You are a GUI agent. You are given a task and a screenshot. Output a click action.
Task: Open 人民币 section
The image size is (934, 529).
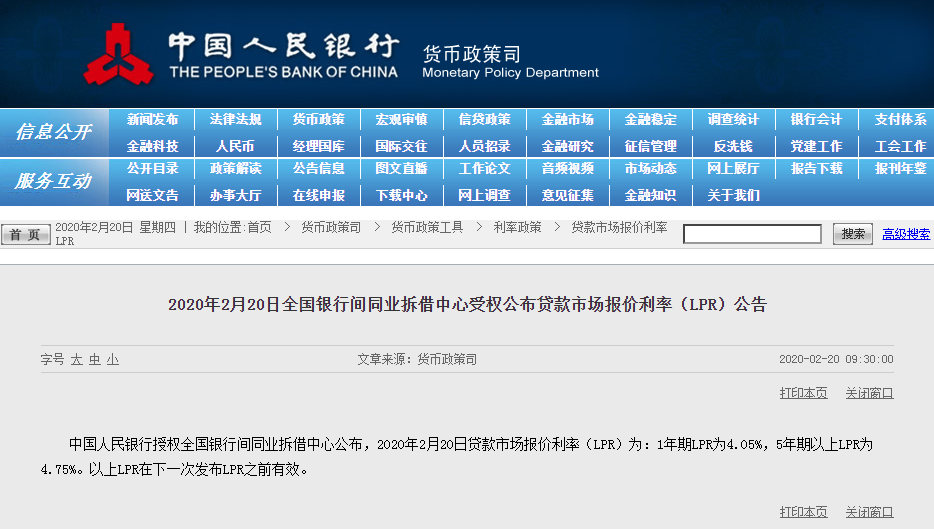[235, 146]
